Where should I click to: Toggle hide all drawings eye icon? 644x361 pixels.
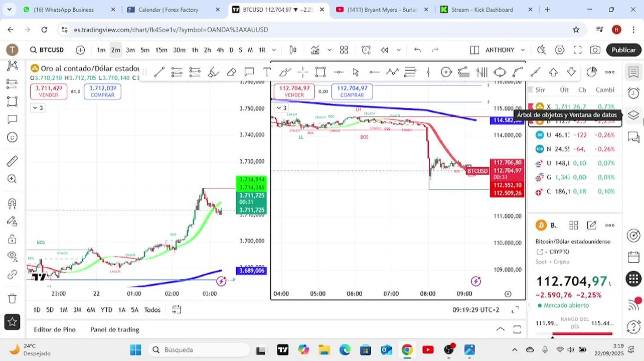pyautogui.click(x=13, y=256)
